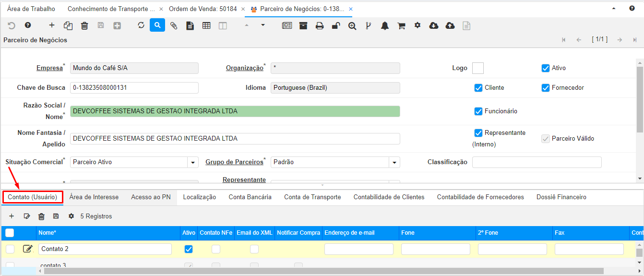Viewport: 644px width, 276px height.
Task: Toggle the Funcionário checkbox
Action: (478, 111)
